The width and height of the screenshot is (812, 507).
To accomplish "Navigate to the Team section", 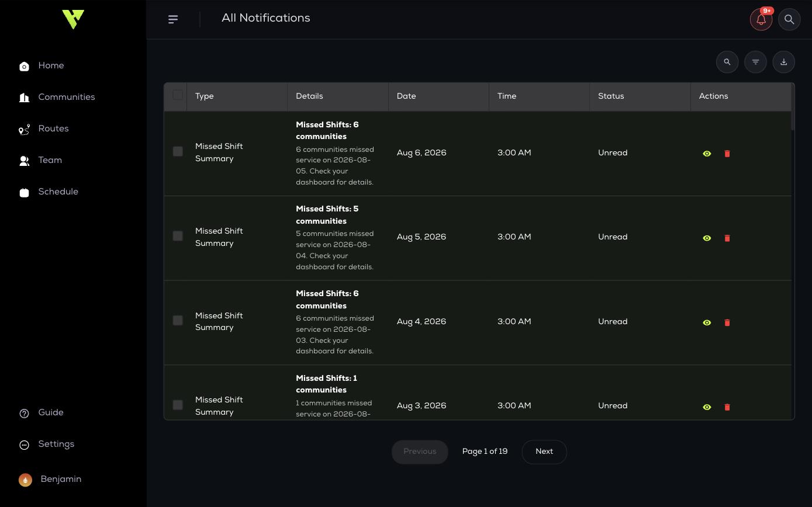I will [x=40, y=161].
